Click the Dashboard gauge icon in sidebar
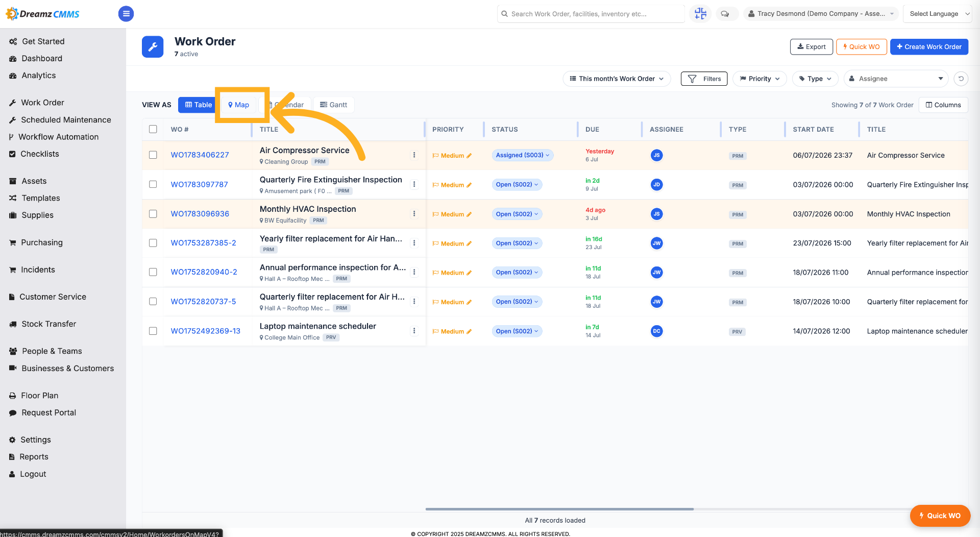980x537 pixels. [13, 59]
